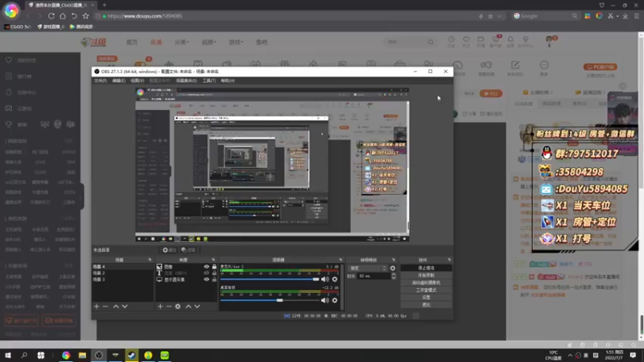Screen dimensions: 644x362
Task: Remove selected scene with minus icon
Action: pos(105,306)
